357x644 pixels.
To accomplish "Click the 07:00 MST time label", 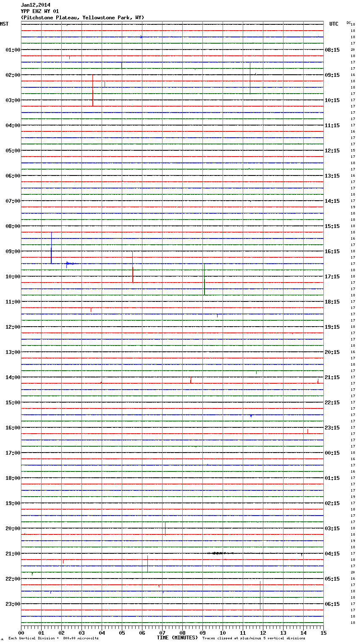I will tap(13, 201).
